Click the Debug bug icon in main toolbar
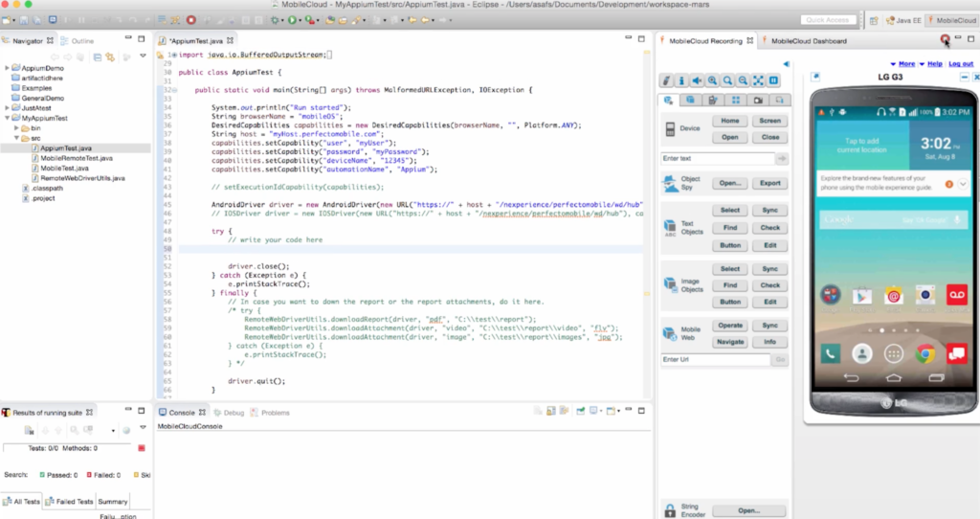Viewport: 980px width, 519px height. point(275,20)
